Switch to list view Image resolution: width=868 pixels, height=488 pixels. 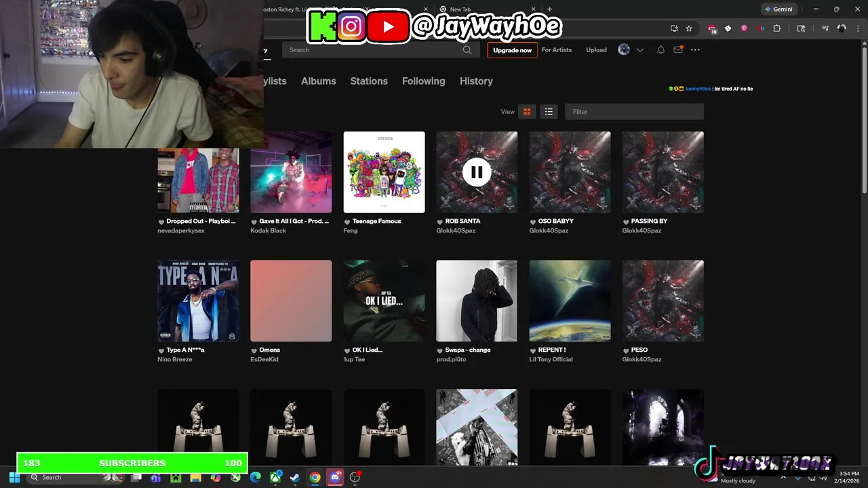549,112
